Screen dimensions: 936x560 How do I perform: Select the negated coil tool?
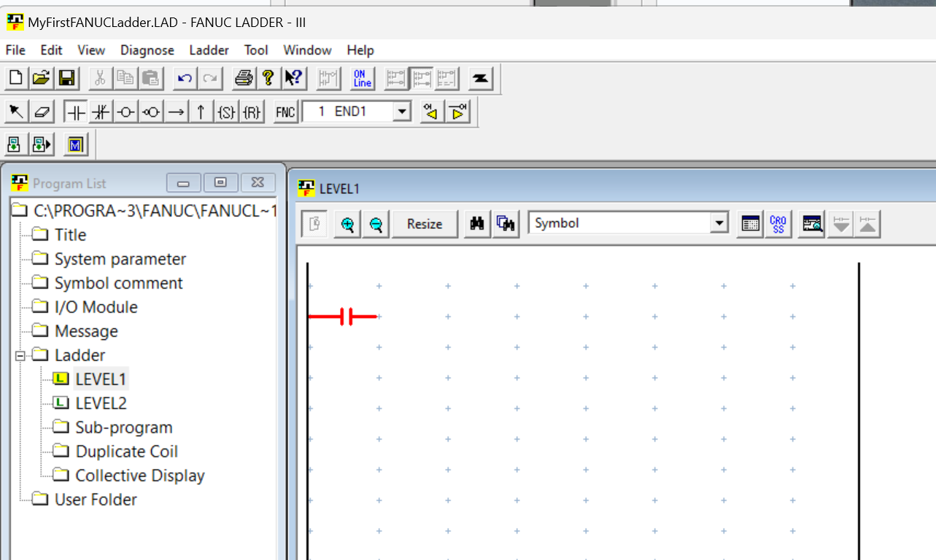(151, 112)
